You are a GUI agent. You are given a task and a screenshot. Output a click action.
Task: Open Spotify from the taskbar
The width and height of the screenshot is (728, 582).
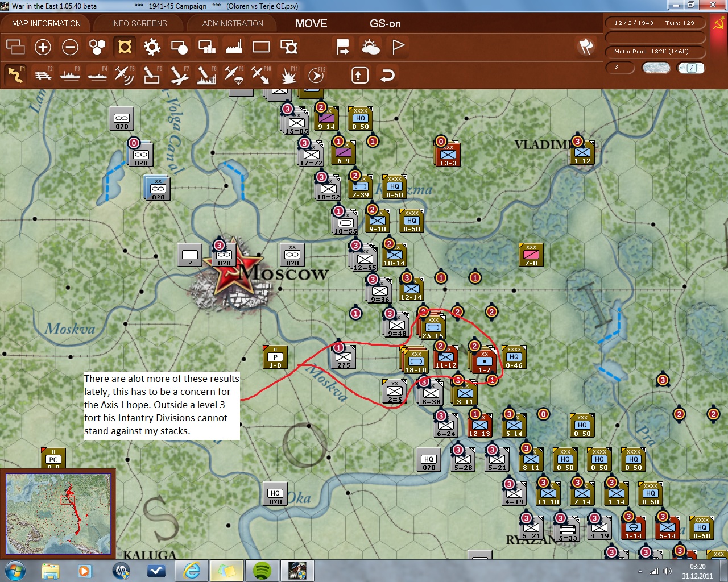pos(262,571)
